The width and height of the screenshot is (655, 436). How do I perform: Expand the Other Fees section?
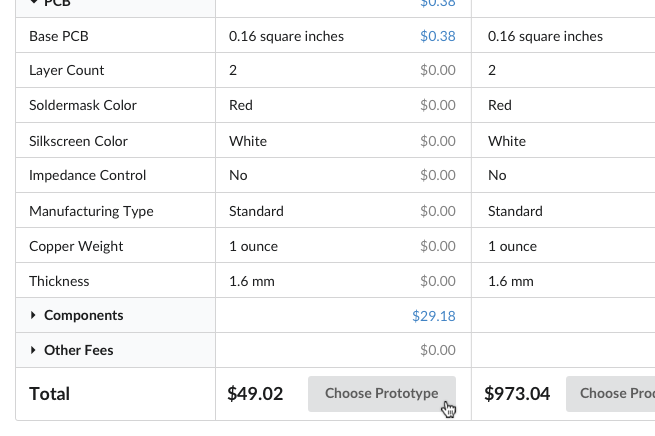(33, 350)
